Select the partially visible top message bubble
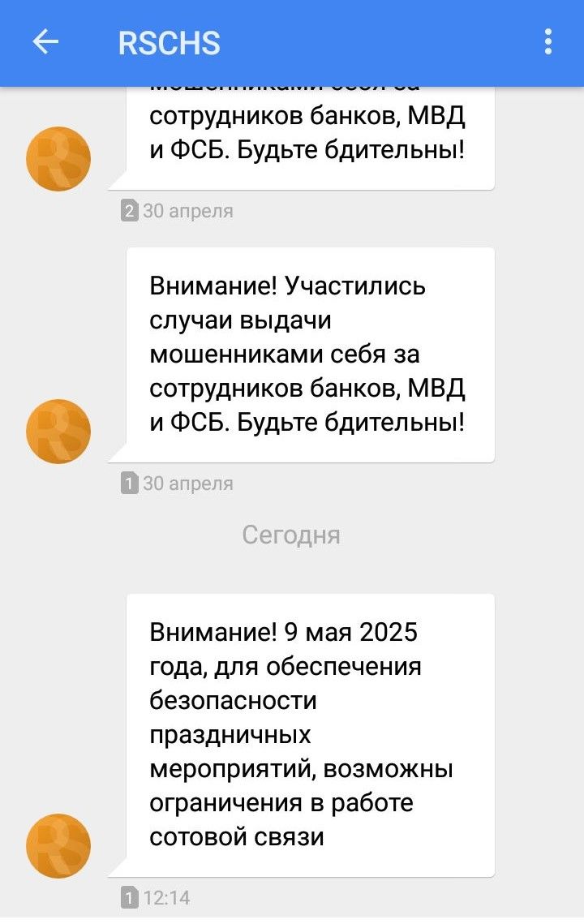The height and width of the screenshot is (924, 584). pyautogui.click(x=308, y=135)
